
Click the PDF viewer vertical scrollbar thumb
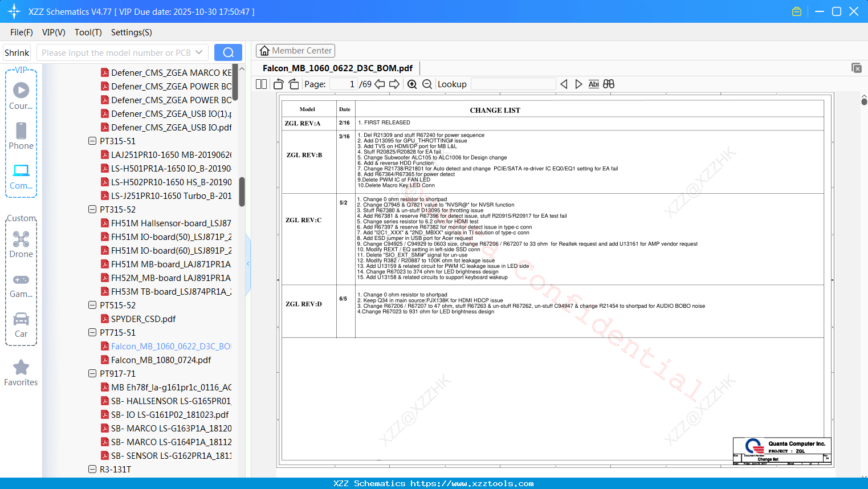864,101
